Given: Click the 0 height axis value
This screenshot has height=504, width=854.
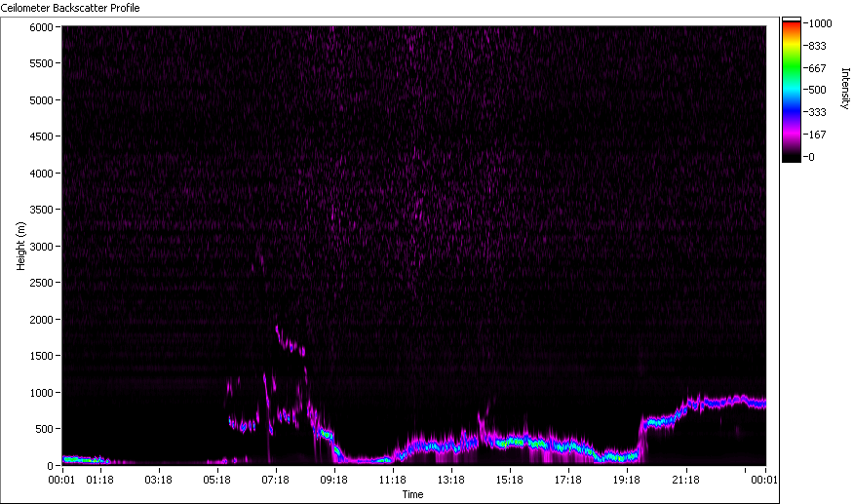Looking at the screenshot, I should pyautogui.click(x=50, y=466).
